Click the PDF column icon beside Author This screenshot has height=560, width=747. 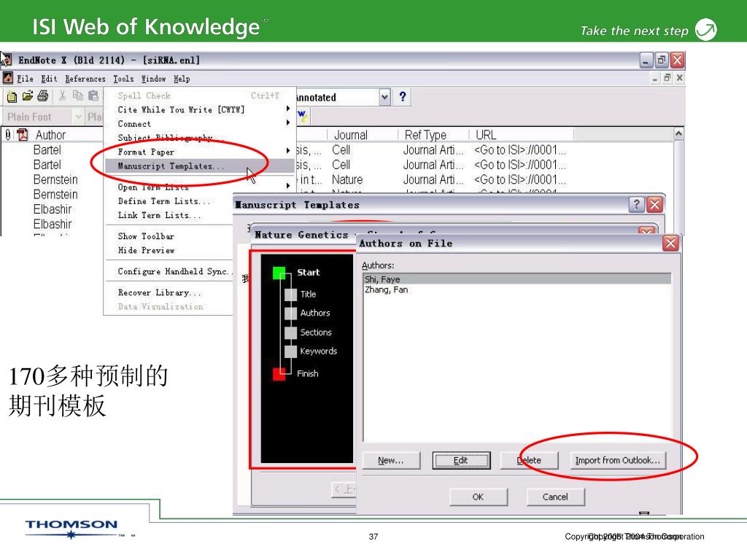(23, 135)
